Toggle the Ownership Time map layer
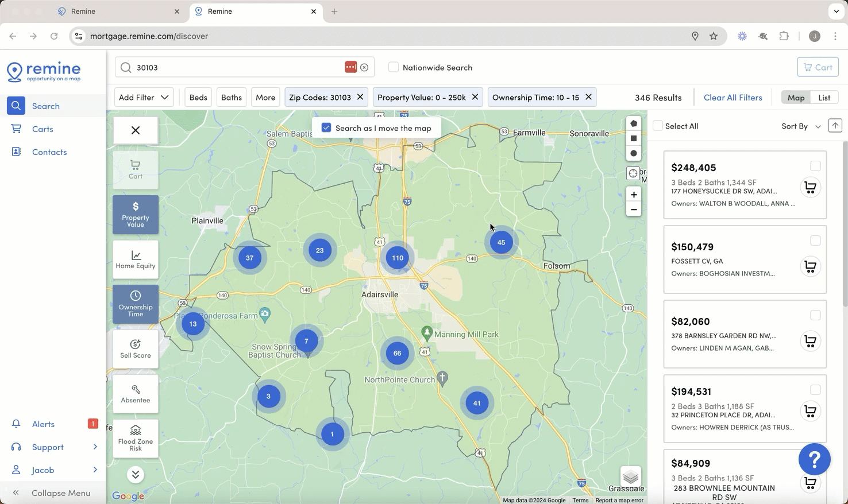 tap(136, 304)
